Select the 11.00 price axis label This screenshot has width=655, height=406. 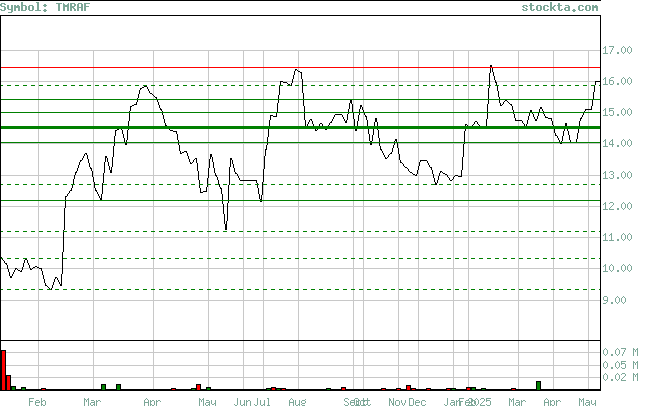[617, 237]
